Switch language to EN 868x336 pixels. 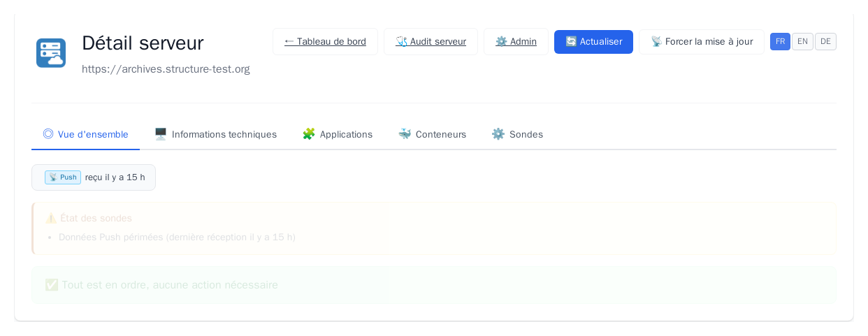802,42
